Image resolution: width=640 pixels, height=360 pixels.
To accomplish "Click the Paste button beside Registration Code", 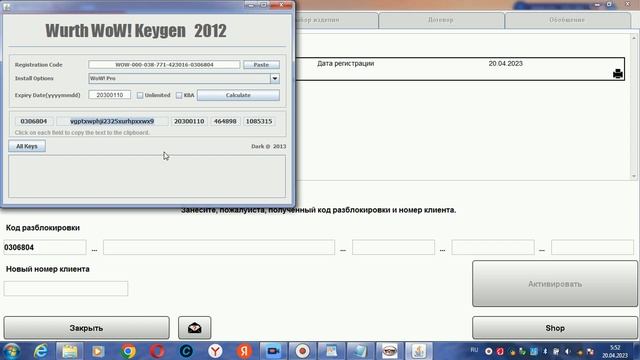I will [x=261, y=64].
